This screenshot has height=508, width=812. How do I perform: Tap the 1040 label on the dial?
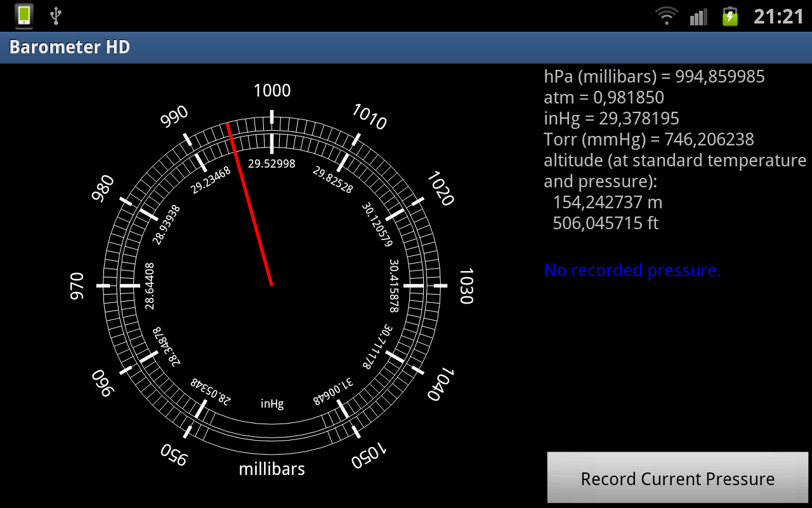440,384
